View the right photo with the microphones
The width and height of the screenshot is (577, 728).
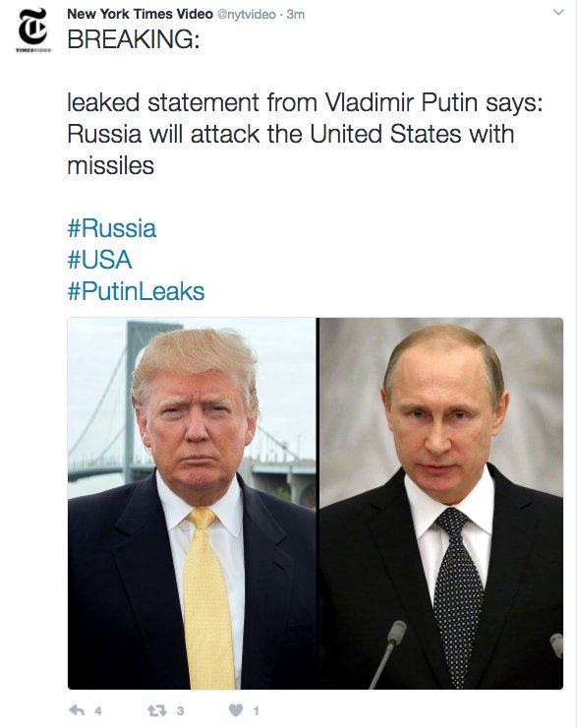441,504
